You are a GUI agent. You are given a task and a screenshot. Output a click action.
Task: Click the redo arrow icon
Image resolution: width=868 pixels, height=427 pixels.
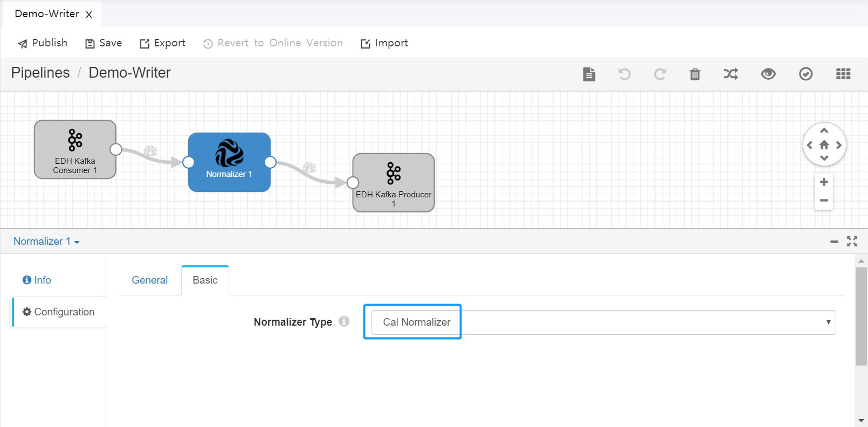coord(660,74)
